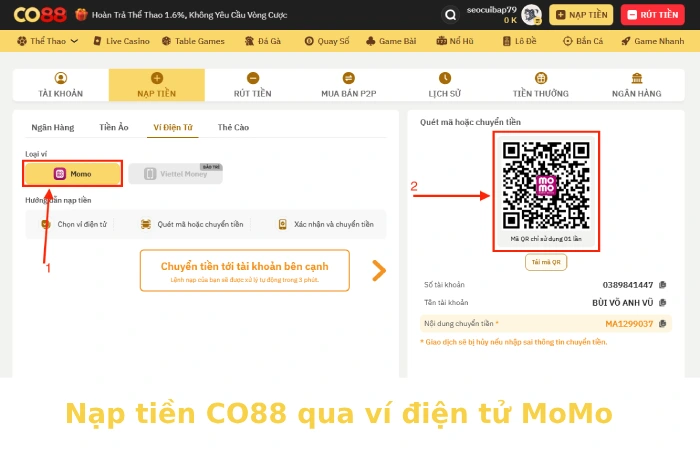Open the gift promotion icon

click(81, 15)
